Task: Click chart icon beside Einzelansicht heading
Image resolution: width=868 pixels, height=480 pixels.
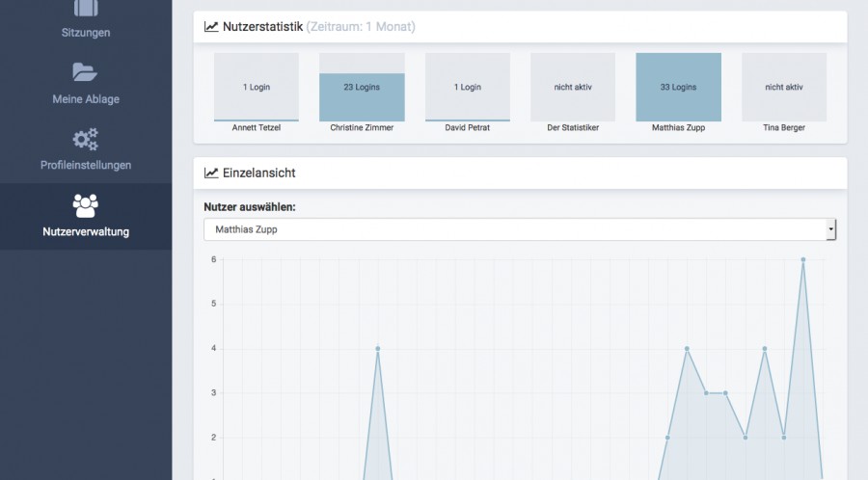Action: click(211, 173)
